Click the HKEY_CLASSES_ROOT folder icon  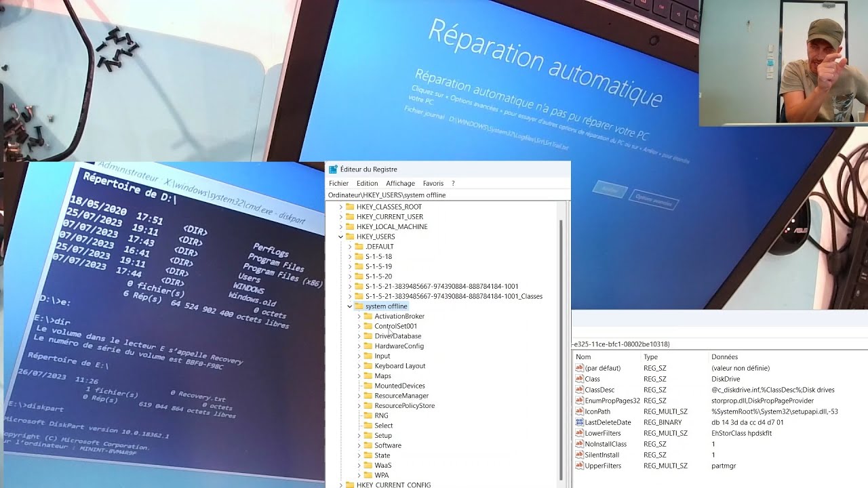[350, 207]
